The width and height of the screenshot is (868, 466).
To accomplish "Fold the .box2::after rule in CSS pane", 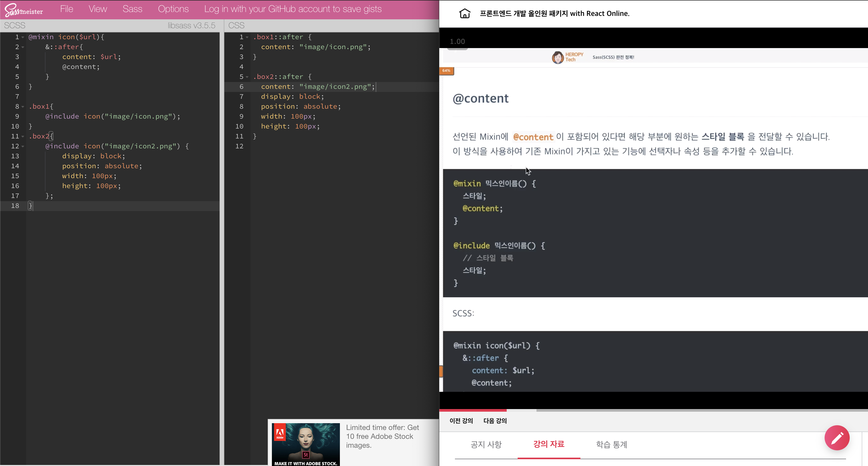I will 247,77.
